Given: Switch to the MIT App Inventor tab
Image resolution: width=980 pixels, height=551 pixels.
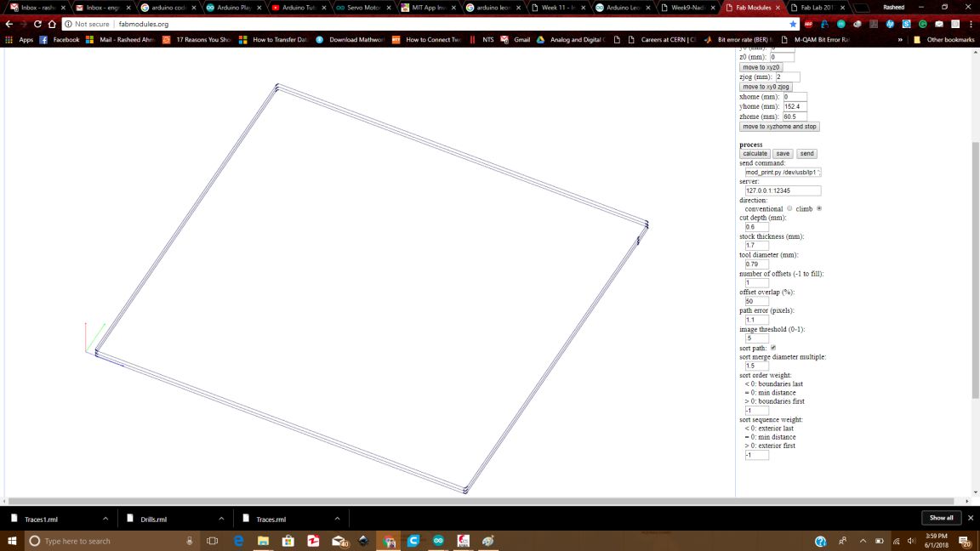Looking at the screenshot, I should 428,8.
